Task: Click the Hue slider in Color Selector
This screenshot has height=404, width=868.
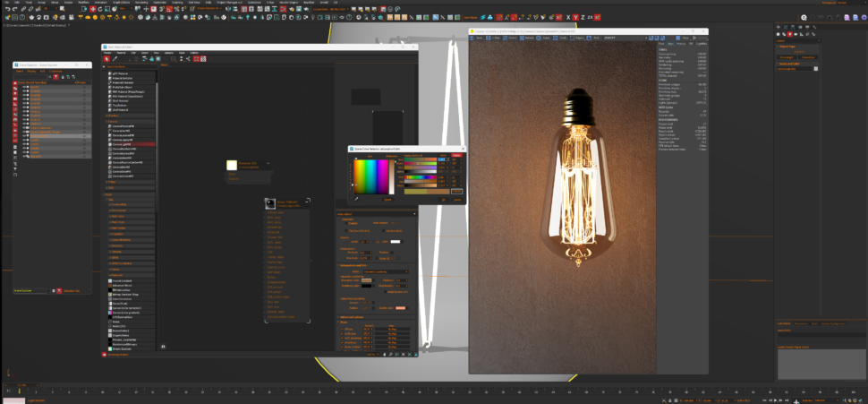Action: tap(421, 177)
